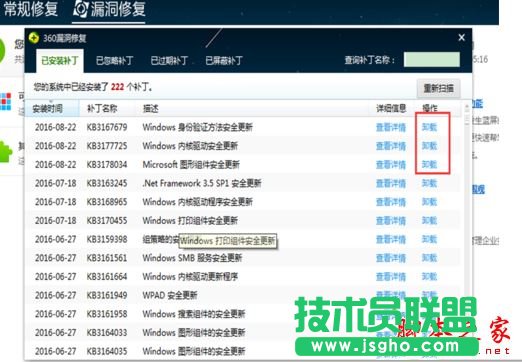This screenshot has height=362, width=522.
Task: Select the Windows 内核驱动程序安全更新 description
Action: click(x=198, y=202)
